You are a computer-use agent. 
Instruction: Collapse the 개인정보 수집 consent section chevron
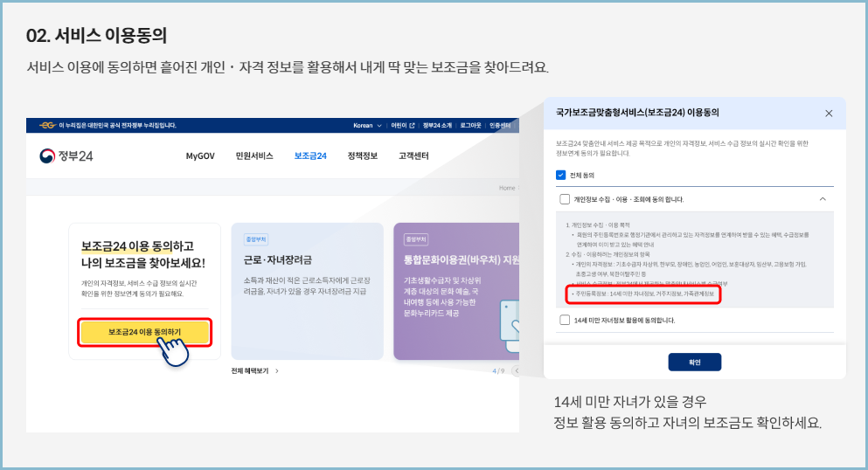[823, 199]
